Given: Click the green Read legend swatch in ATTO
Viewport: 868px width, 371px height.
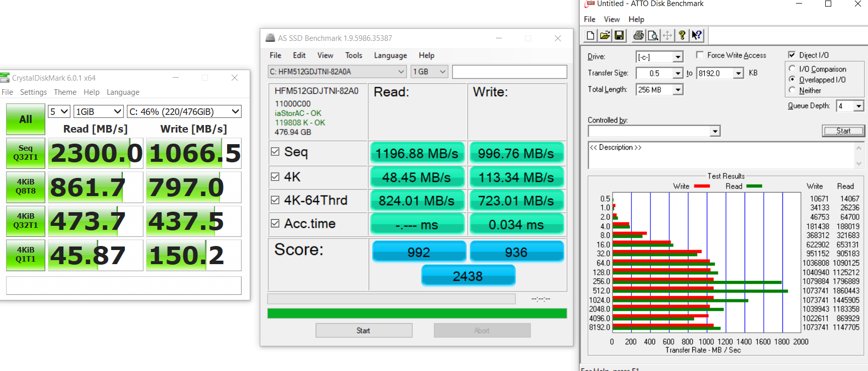Looking at the screenshot, I should 754,186.
